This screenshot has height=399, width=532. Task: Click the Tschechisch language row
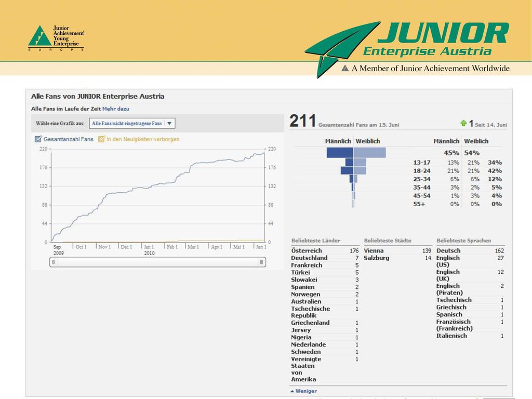470,300
